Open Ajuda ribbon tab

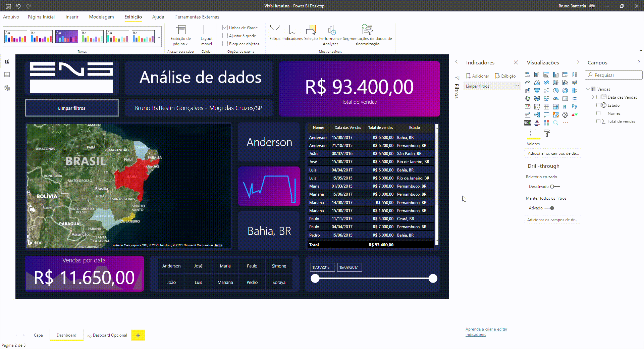[x=158, y=17]
